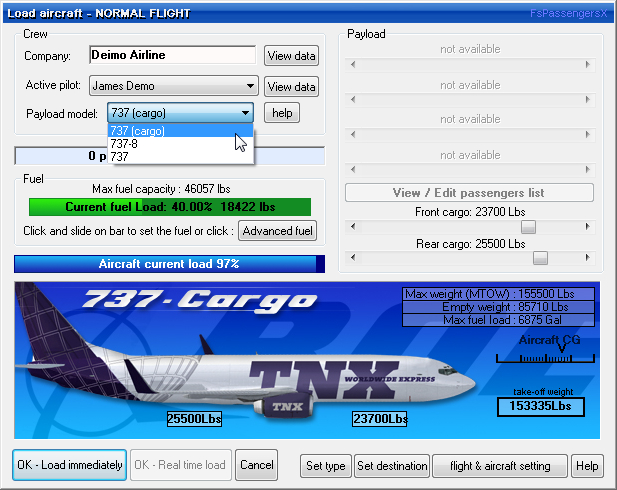
Task: Click the 25500Lbs rear cargo label on aircraft
Action: 194,419
